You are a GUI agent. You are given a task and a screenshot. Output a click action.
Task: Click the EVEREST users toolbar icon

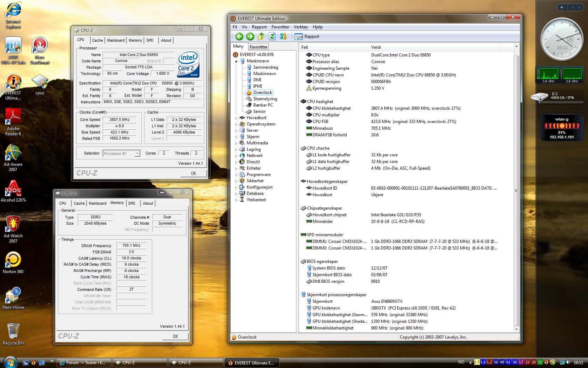pyautogui.click(x=283, y=36)
